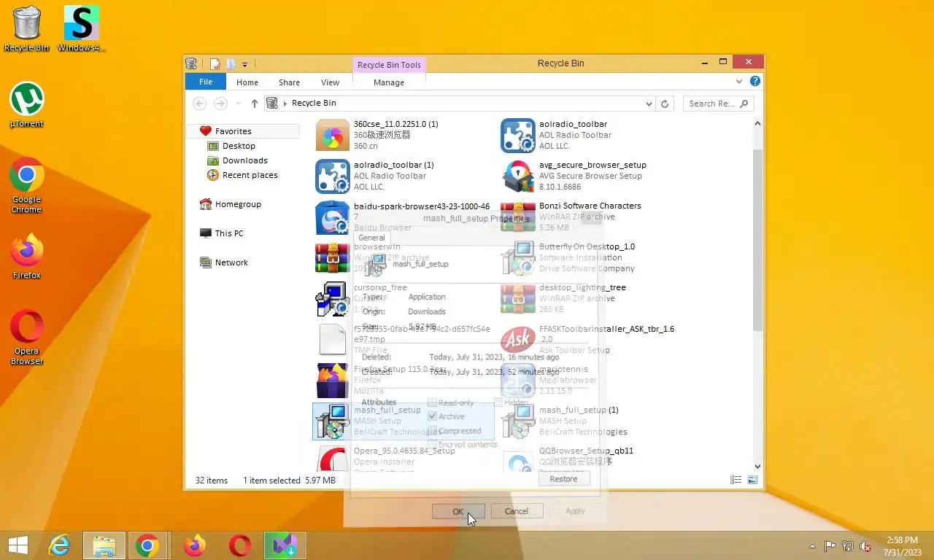934x560 pixels.
Task: Select Homegroup in the navigation pane
Action: (x=238, y=204)
